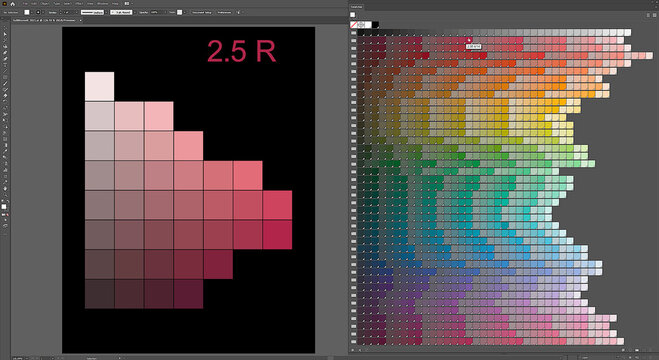
Task: Change the Screen Mode at the toolbar bottom
Action: [5, 226]
